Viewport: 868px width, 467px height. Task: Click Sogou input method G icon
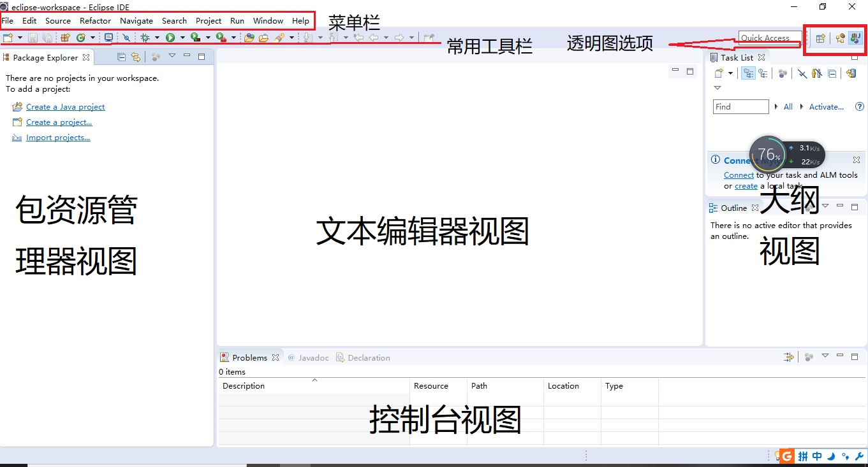pos(787,456)
